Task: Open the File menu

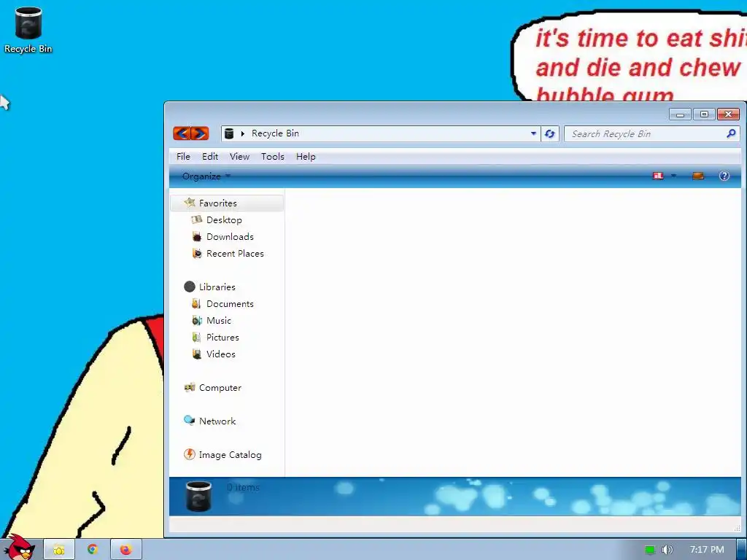Action: 183,157
